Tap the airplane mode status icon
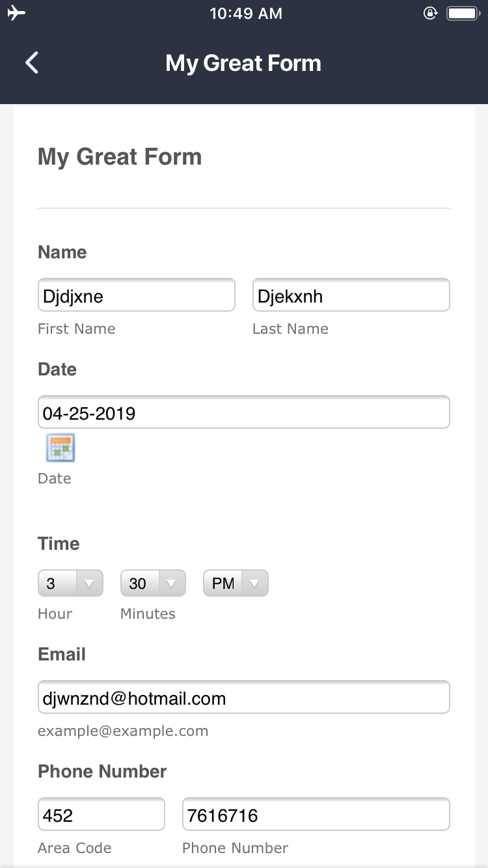The width and height of the screenshot is (488, 868). 17,13
